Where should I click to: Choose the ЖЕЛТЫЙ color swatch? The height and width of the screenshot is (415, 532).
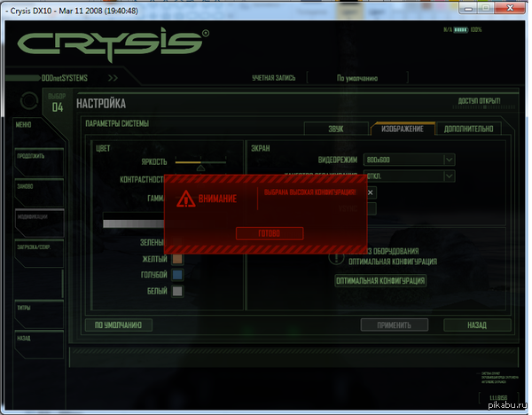pyautogui.click(x=177, y=259)
